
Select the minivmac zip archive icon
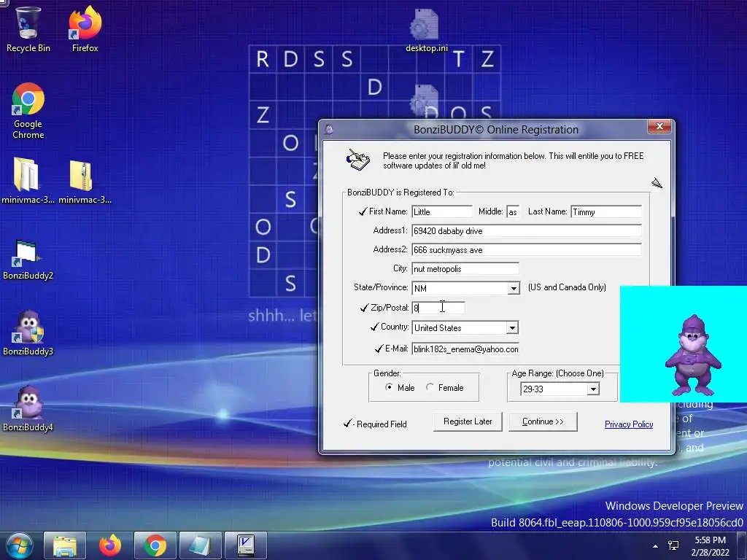(85, 181)
